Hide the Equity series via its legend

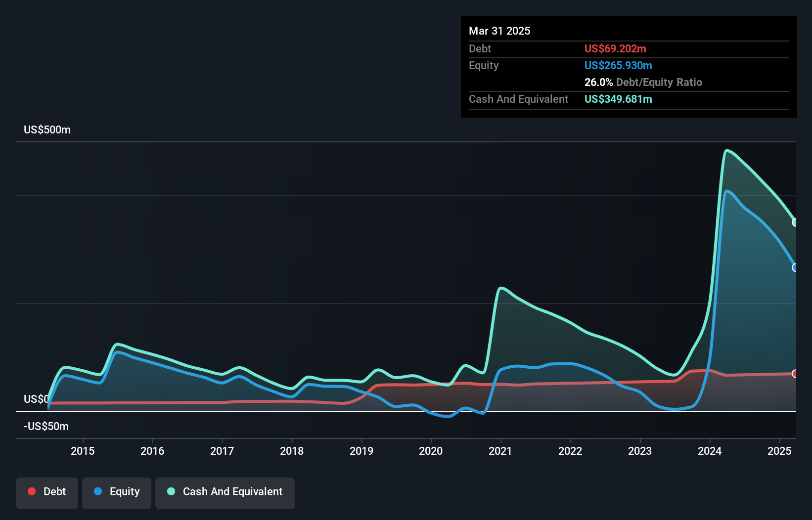(116, 492)
